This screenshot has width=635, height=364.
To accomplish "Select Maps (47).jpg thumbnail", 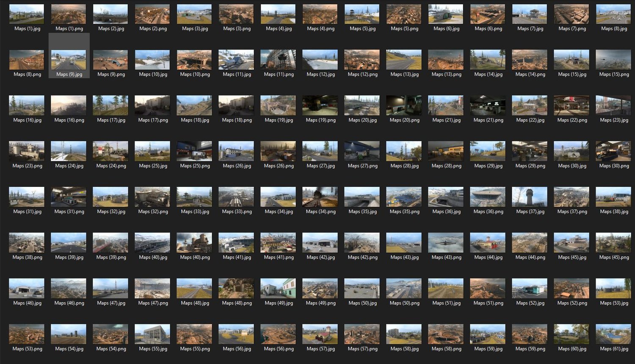I will (x=110, y=288).
